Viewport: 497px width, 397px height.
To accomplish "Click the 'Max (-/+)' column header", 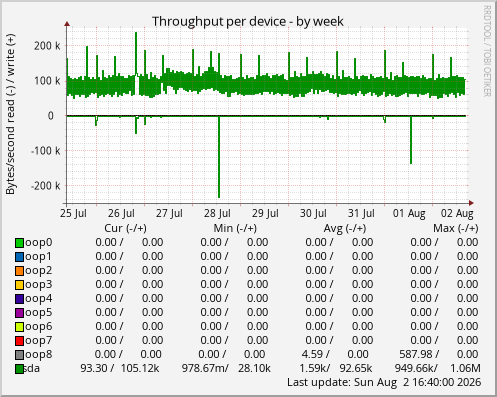I will (x=456, y=228).
